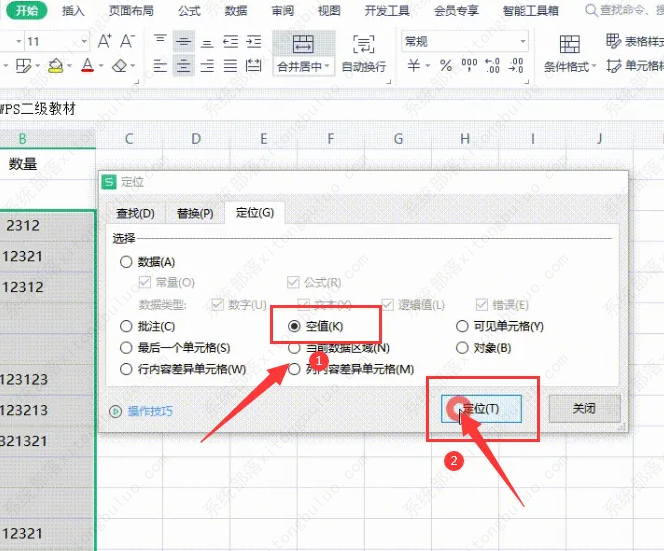Click the merge and center cells icon

pos(299,45)
